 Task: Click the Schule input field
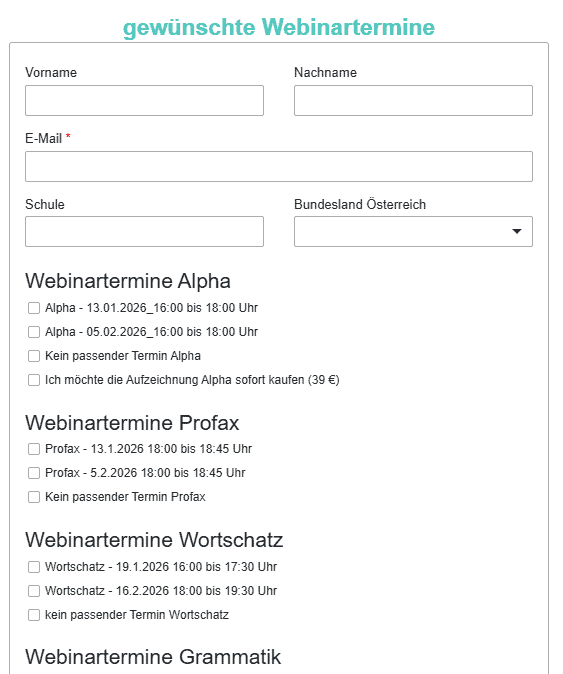pyautogui.click(x=144, y=232)
